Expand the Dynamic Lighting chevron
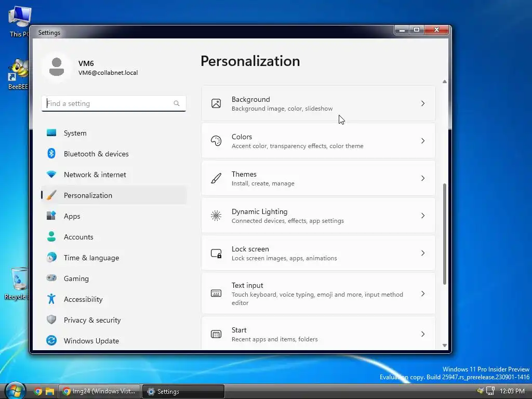The width and height of the screenshot is (532, 399). coord(423,216)
